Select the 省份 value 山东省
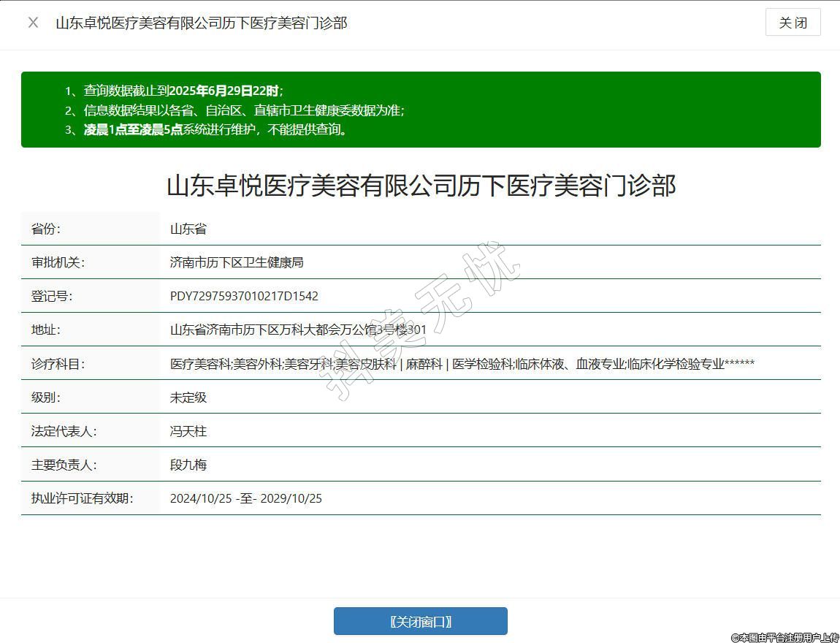840x643 pixels. coord(188,229)
